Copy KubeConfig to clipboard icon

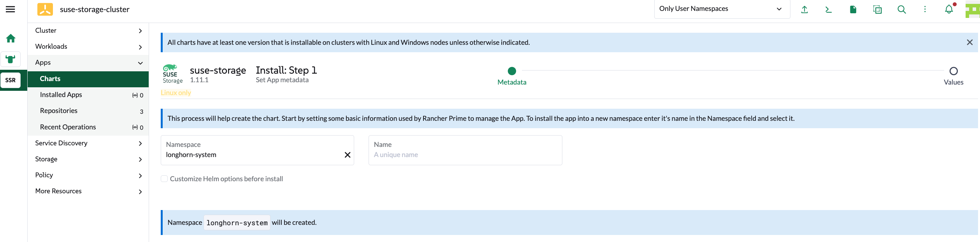[x=877, y=9]
